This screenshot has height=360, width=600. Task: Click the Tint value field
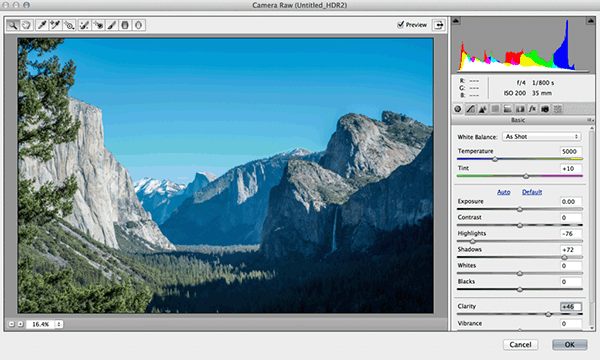tap(571, 168)
